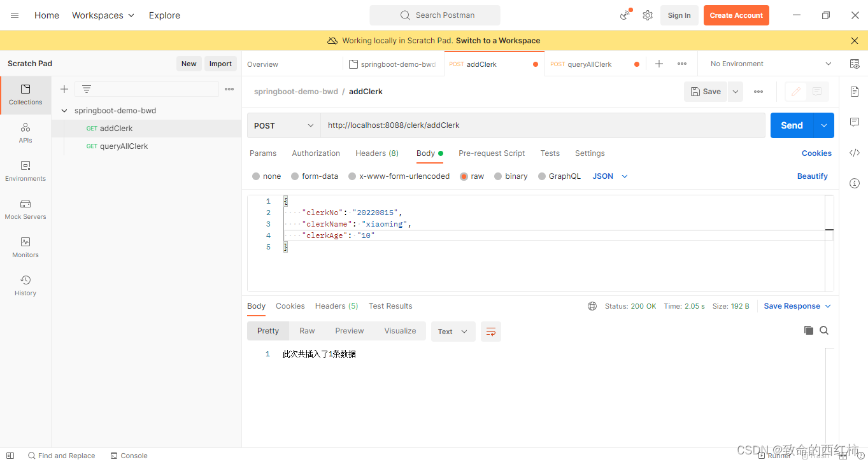The width and height of the screenshot is (868, 462).
Task: Toggle word wrap in response
Action: (491, 332)
